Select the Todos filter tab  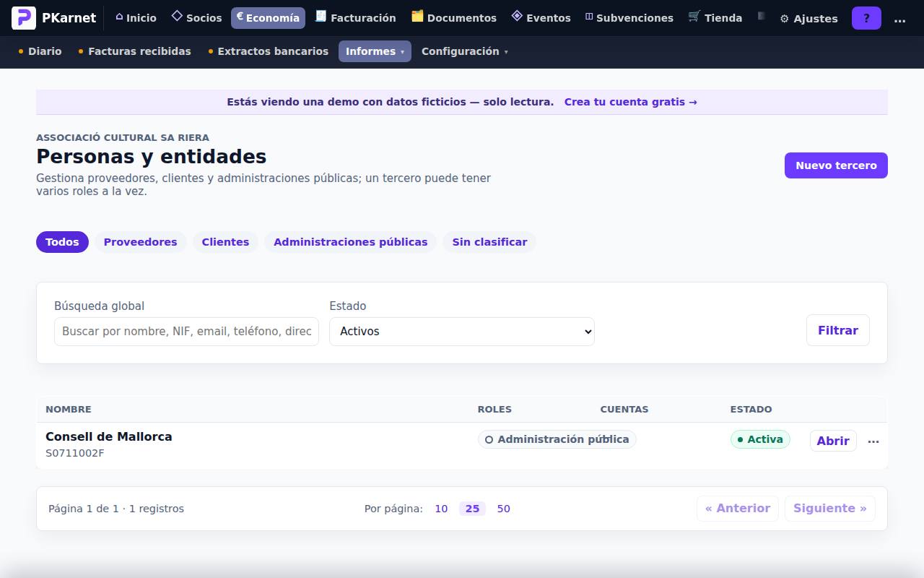[62, 242]
